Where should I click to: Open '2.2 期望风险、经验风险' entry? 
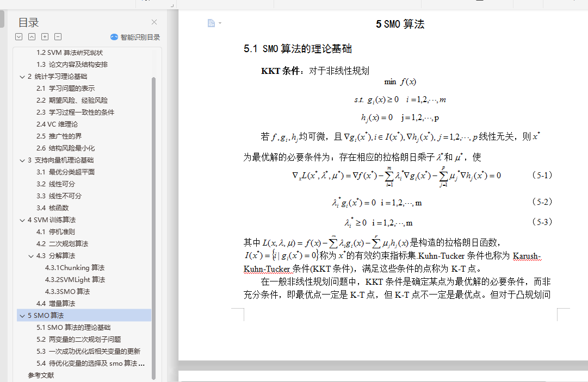(72, 101)
